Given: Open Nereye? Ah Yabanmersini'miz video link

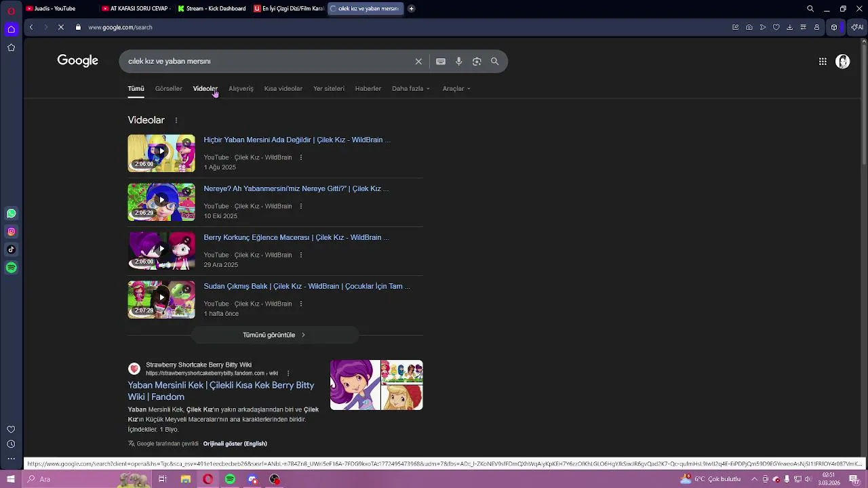Looking at the screenshot, I should pyautogui.click(x=296, y=189).
